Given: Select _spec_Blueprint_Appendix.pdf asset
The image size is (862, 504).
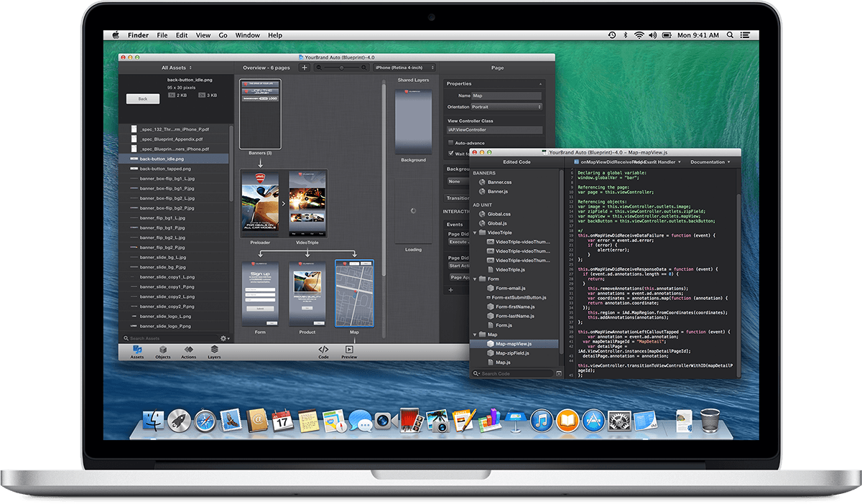Looking at the screenshot, I should click(x=174, y=139).
